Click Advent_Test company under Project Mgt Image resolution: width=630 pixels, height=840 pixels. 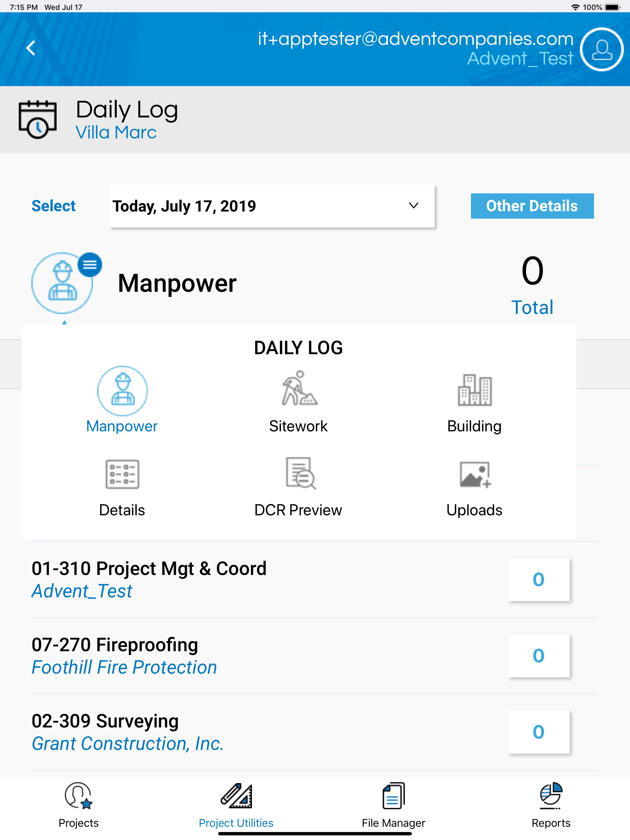click(x=82, y=591)
